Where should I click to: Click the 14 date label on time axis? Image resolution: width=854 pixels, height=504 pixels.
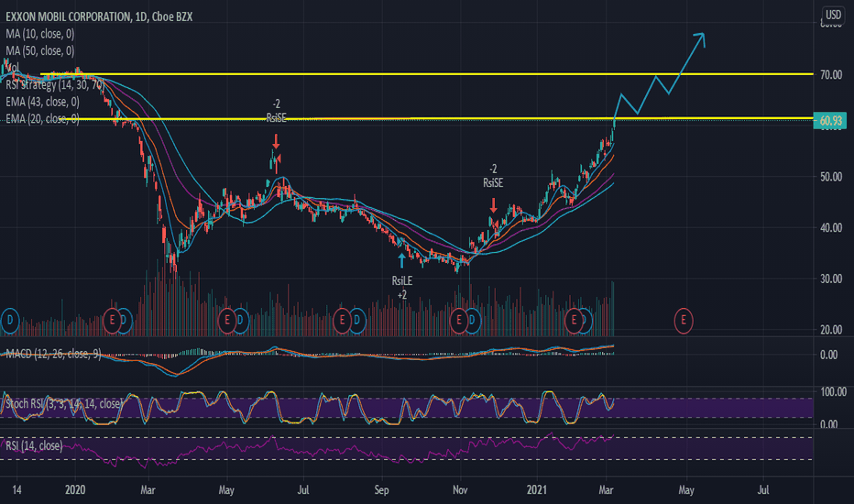pyautogui.click(x=16, y=489)
